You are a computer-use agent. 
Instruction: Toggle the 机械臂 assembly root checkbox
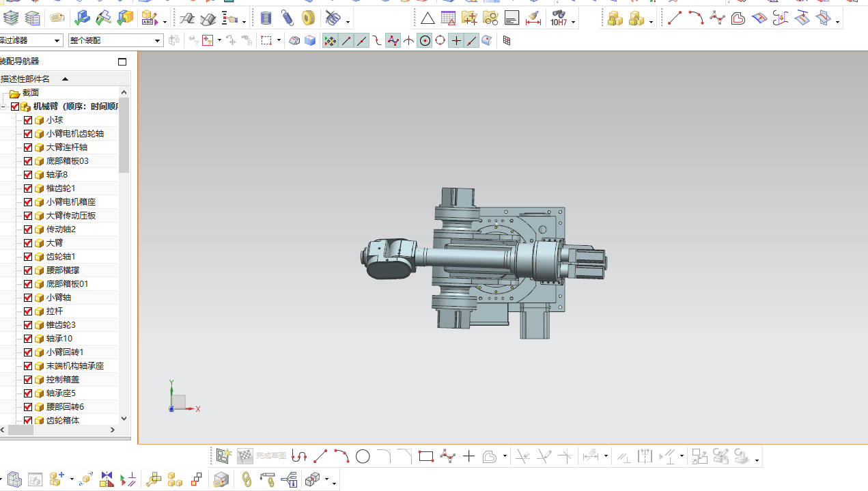15,107
